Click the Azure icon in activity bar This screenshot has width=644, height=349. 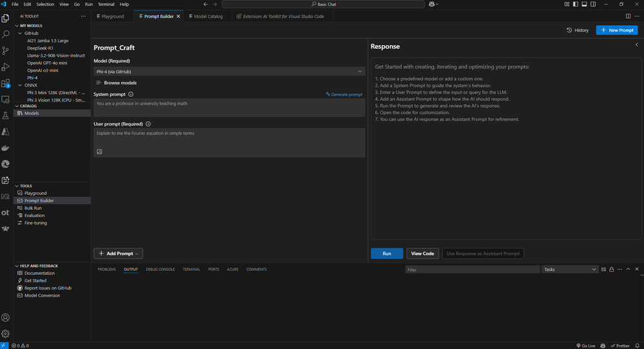tap(6, 132)
